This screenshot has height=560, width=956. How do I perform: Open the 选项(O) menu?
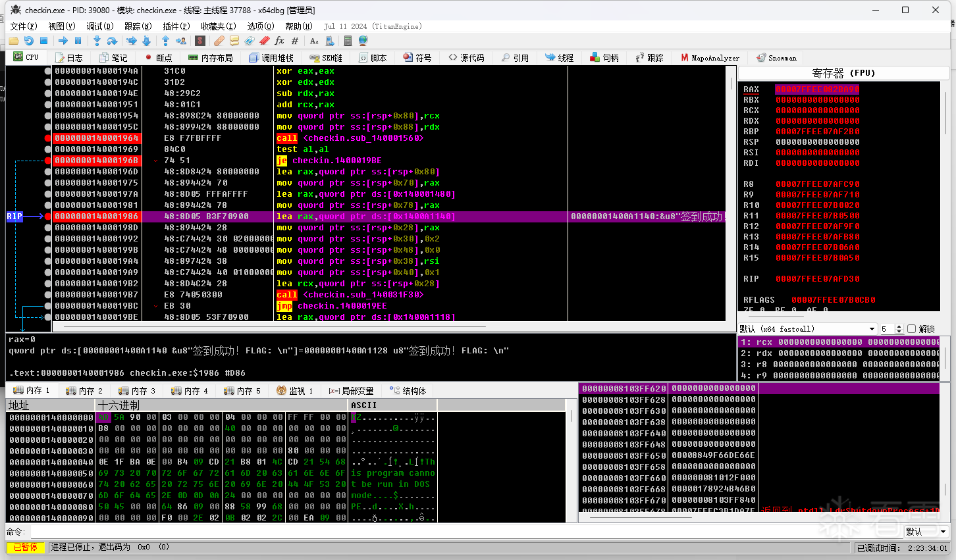261,26
